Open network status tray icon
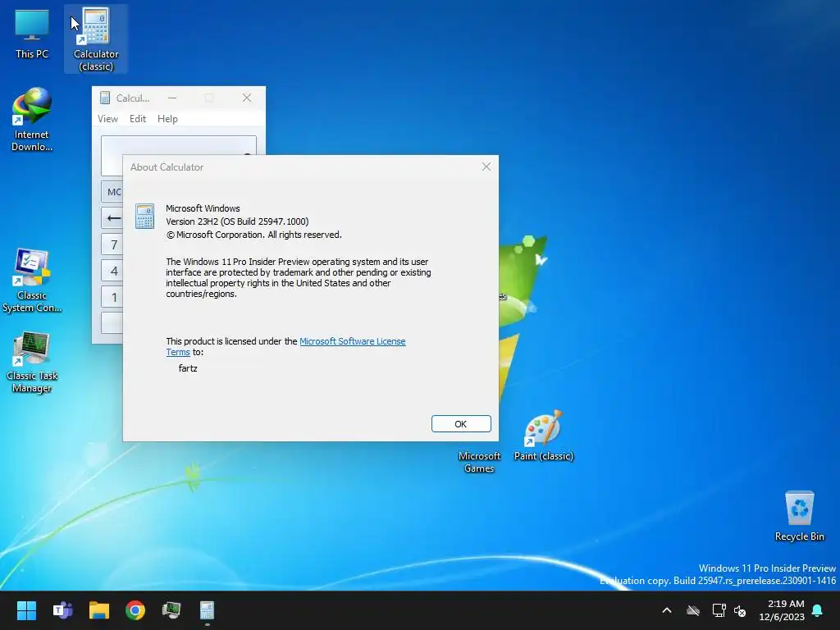This screenshot has height=630, width=840. coord(719,610)
